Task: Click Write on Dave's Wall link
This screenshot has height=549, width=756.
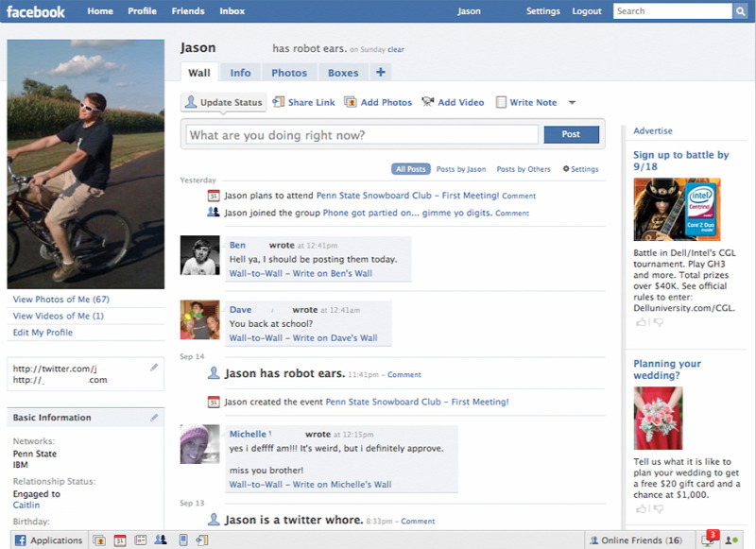Action: pyautogui.click(x=335, y=338)
